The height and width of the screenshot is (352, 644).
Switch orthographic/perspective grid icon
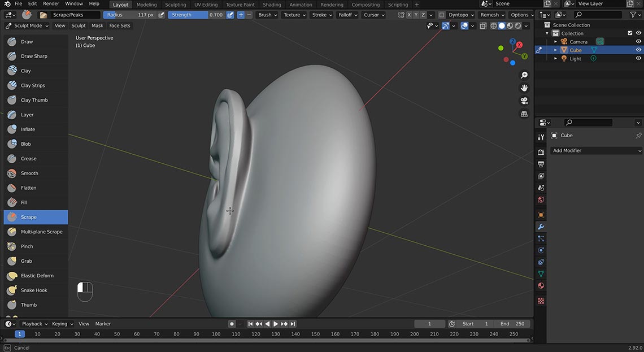(x=524, y=114)
